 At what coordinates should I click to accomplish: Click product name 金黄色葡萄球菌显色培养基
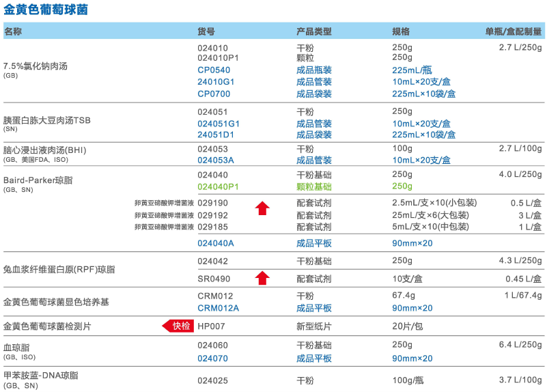click(56, 302)
